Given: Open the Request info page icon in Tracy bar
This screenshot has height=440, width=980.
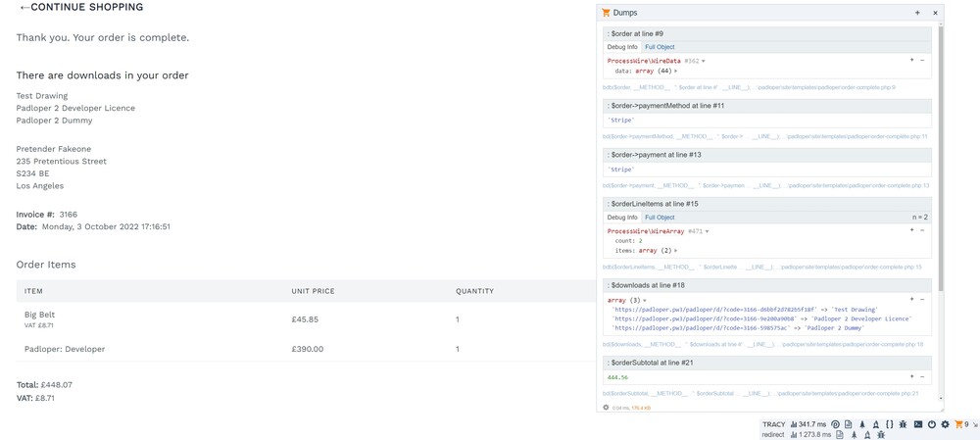Looking at the screenshot, I should (848, 424).
